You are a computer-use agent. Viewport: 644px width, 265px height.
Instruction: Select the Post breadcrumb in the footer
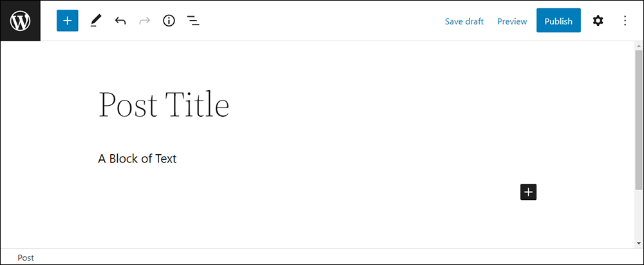pos(26,258)
